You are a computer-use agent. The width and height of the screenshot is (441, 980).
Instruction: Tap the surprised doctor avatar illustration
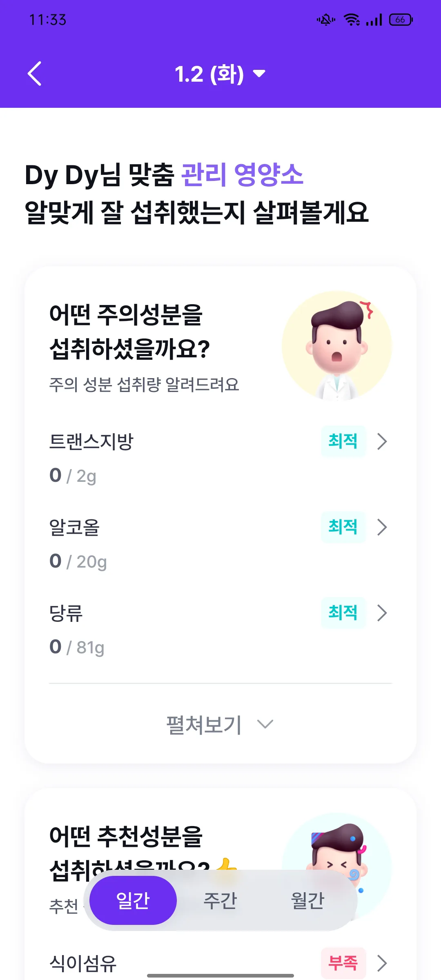[337, 346]
